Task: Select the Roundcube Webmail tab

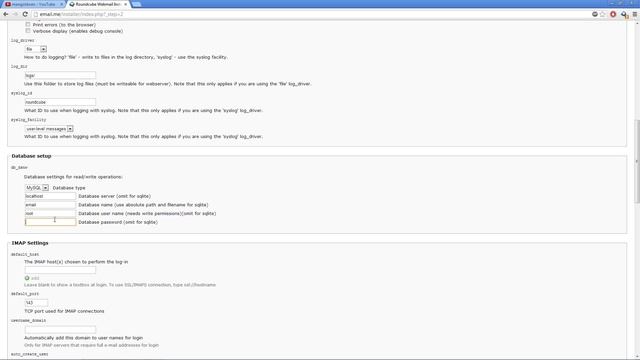Action: tap(97, 4)
